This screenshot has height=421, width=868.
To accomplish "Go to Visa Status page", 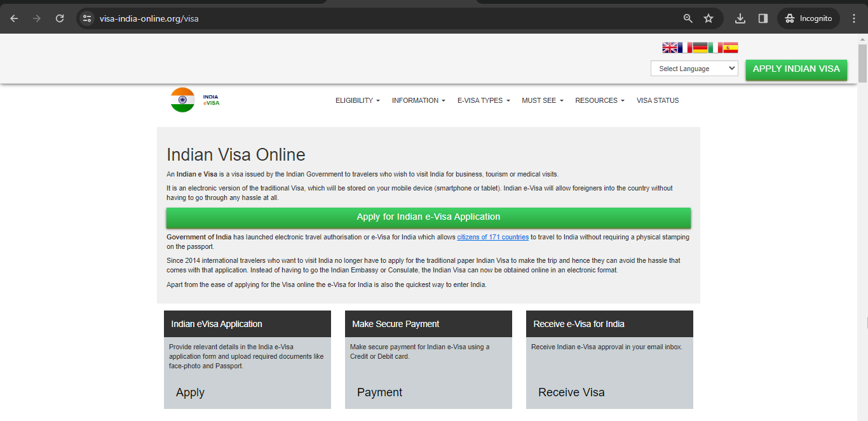I will coord(658,100).
